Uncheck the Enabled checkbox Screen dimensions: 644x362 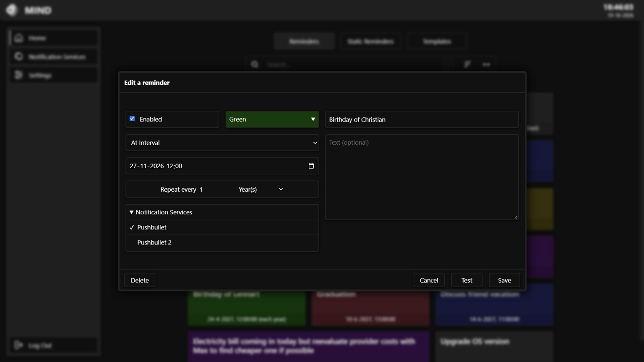coord(132,119)
